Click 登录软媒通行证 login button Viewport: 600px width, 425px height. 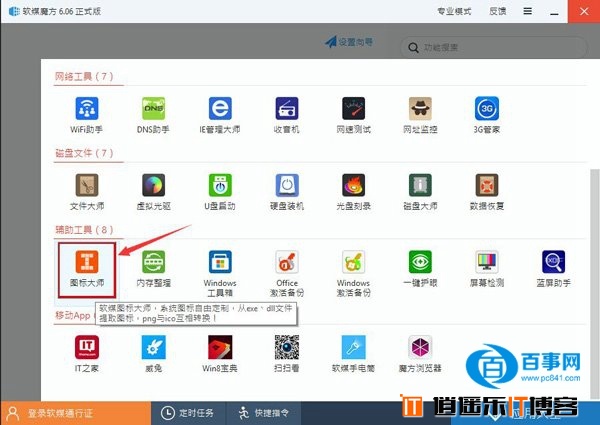pos(75,413)
